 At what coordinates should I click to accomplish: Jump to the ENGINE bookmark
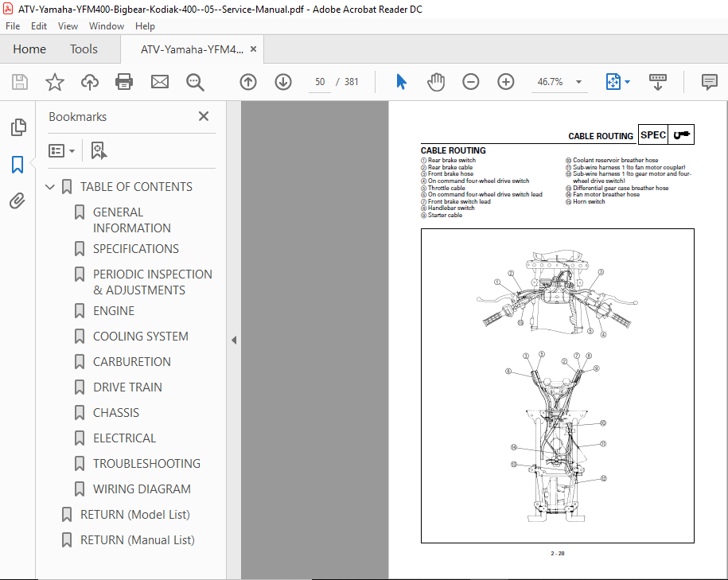point(114,311)
